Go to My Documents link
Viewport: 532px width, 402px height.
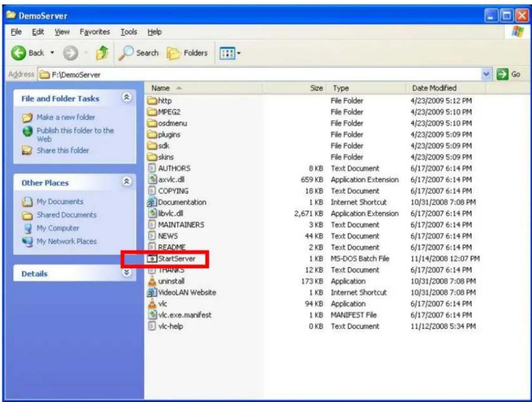60,201
